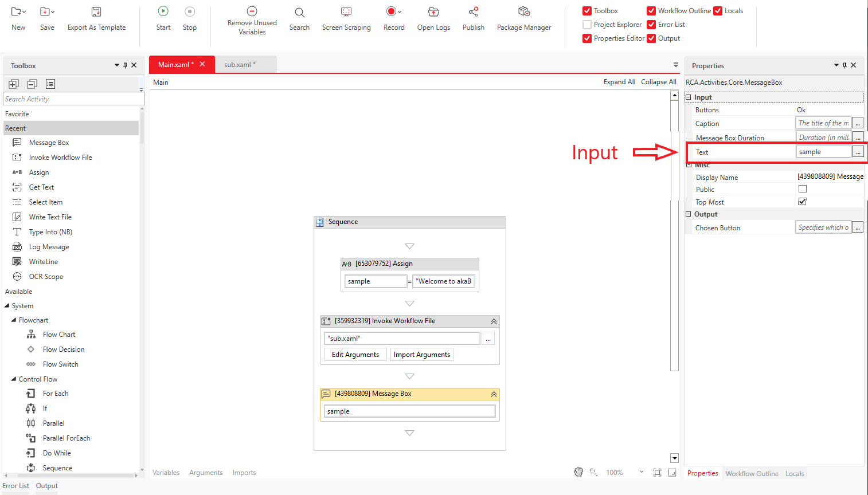Click the Record icon
Image resolution: width=868 pixels, height=495 pixels.
391,11
